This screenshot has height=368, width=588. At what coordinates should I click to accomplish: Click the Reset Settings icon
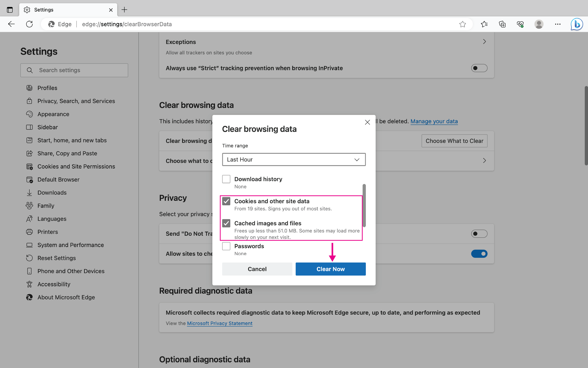29,258
